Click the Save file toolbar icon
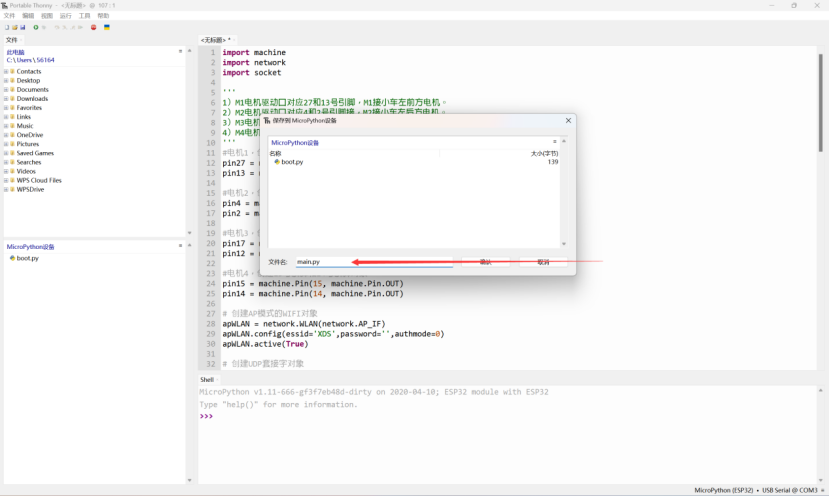The width and height of the screenshot is (830, 496). tap(22, 27)
